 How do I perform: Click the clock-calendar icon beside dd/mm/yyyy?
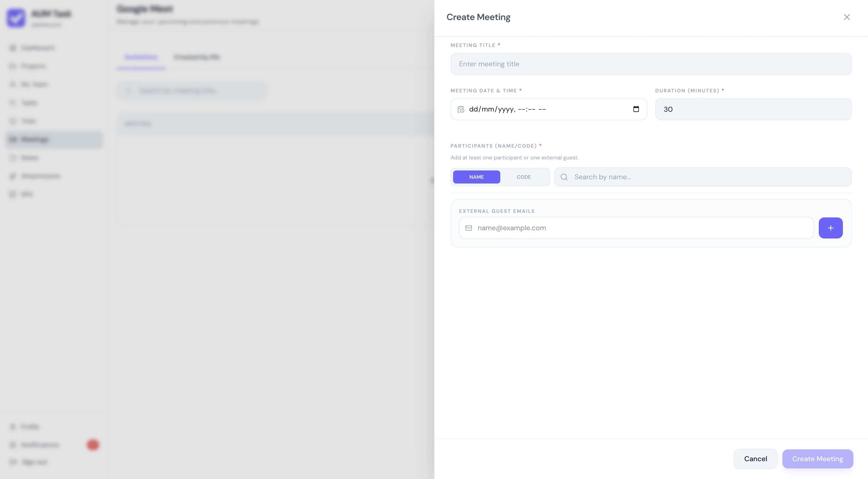point(461,109)
